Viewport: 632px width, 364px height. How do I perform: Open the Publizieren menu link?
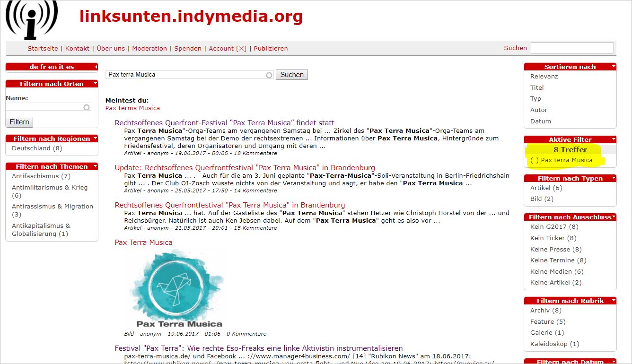click(x=271, y=48)
